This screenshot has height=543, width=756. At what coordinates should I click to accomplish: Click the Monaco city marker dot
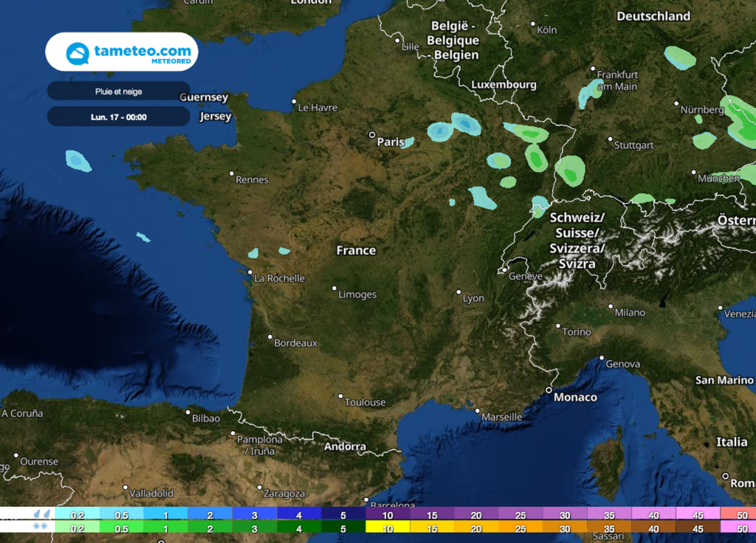[x=549, y=390]
